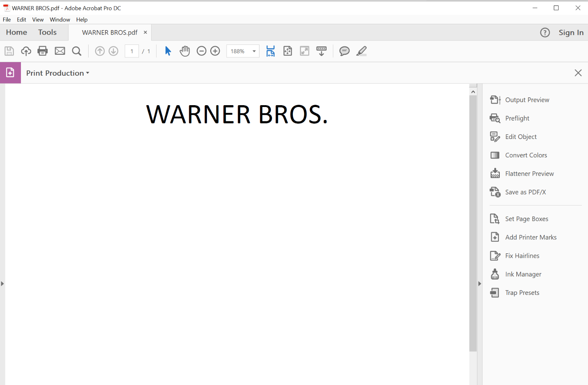Click the Ink Manager icon
Screen dimensions: 588x385
pos(495,274)
